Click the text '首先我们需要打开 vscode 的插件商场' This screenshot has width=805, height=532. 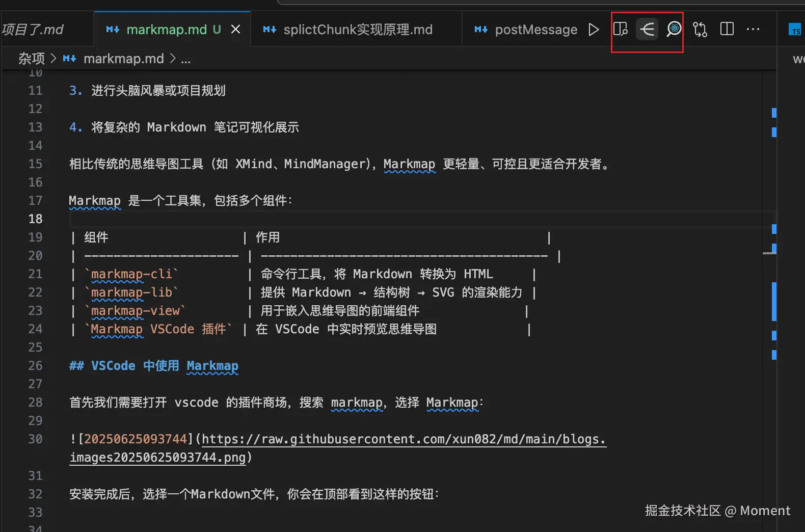[x=178, y=403]
